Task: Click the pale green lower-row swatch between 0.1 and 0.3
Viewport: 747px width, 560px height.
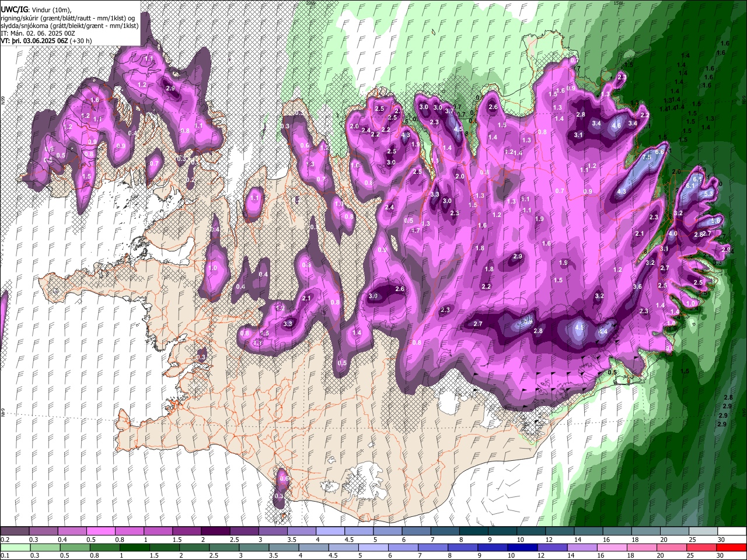Action: click(15, 548)
